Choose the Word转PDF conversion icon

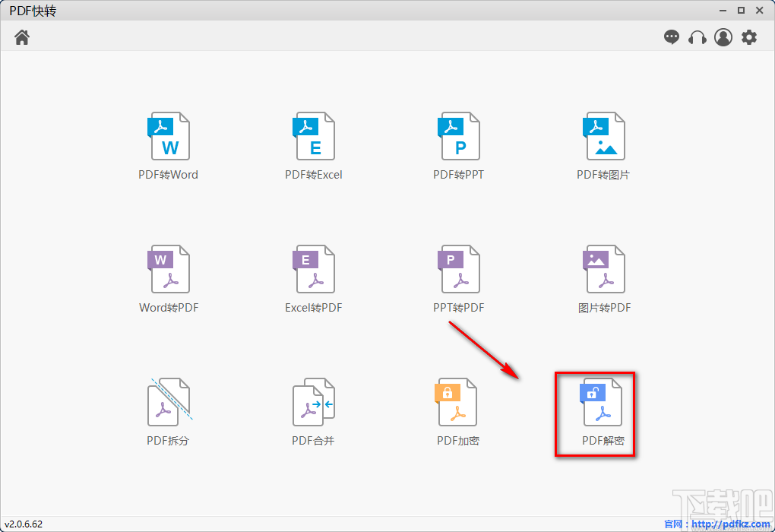(169, 269)
